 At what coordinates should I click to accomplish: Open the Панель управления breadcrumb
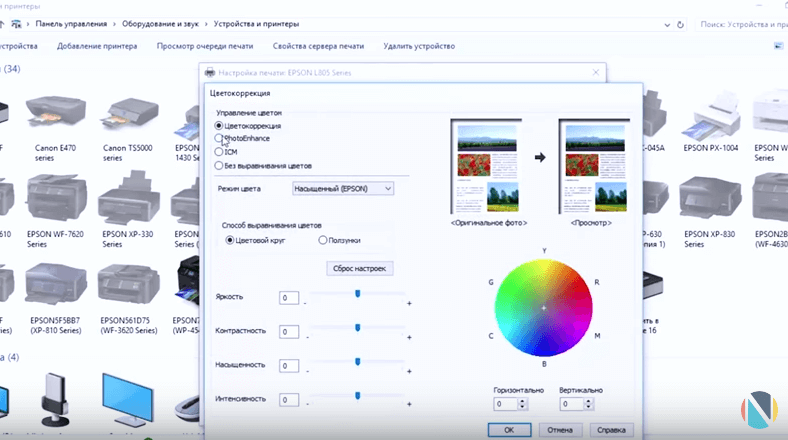(x=71, y=24)
